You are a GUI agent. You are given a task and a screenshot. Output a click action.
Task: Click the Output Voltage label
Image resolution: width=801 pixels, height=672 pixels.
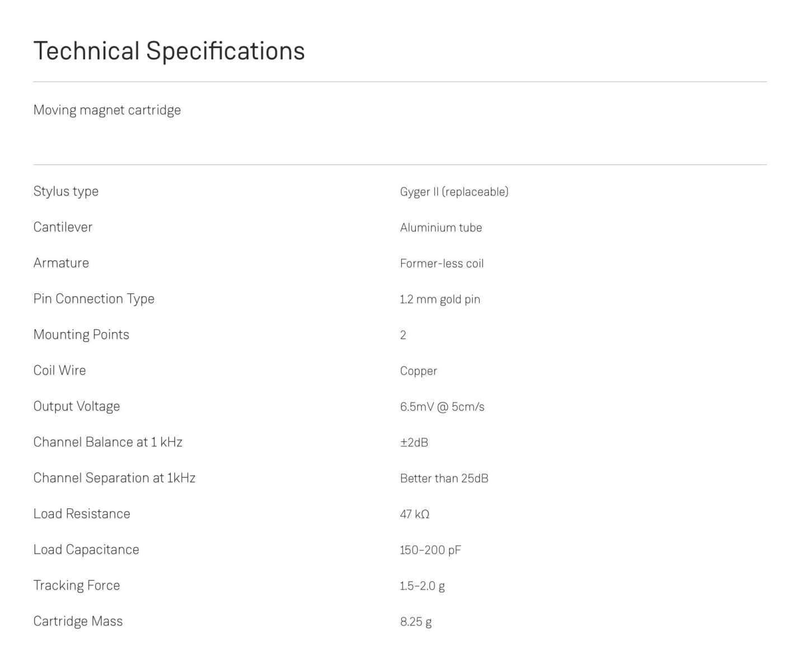(76, 407)
